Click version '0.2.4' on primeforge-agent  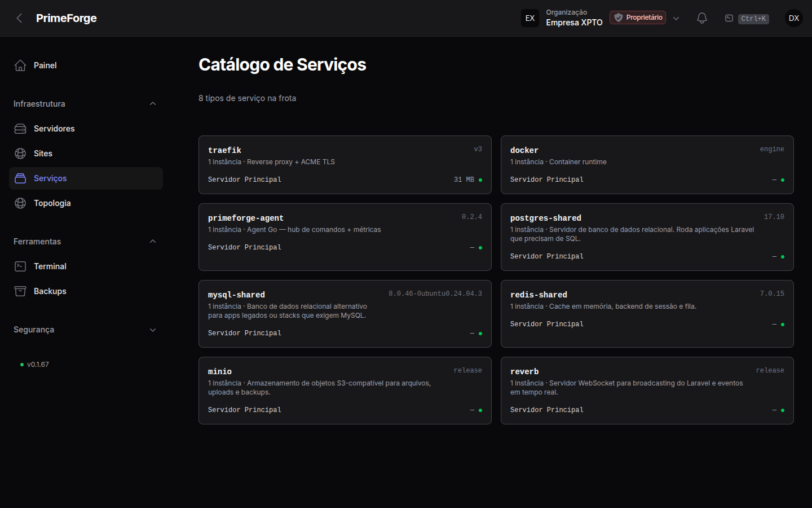tap(472, 217)
